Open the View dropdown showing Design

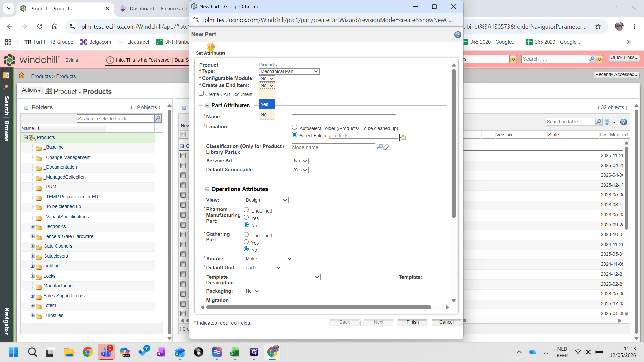[x=266, y=200]
